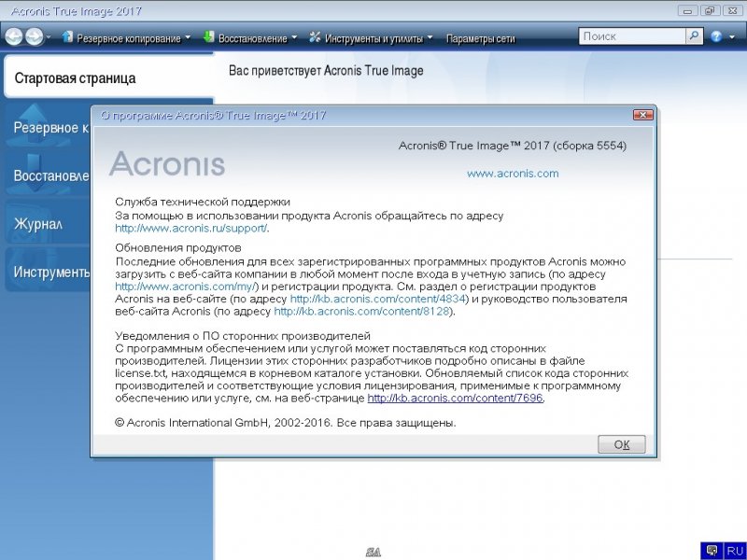Select Восстановление sidebar item
Screen dimensions: 747x560
(48, 175)
